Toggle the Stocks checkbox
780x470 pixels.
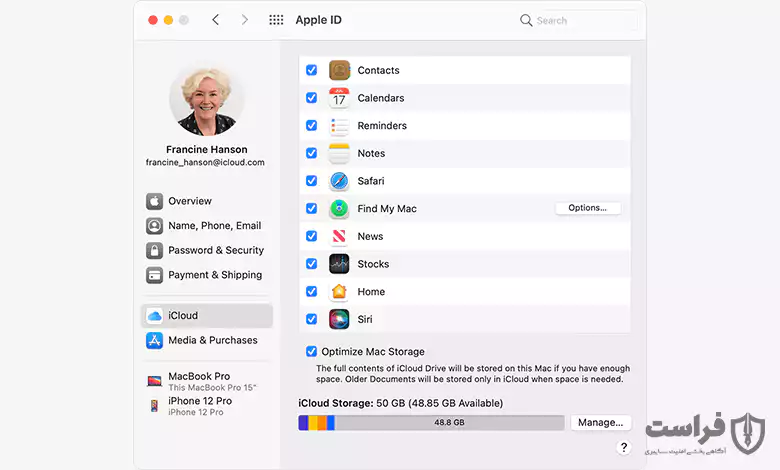click(311, 264)
